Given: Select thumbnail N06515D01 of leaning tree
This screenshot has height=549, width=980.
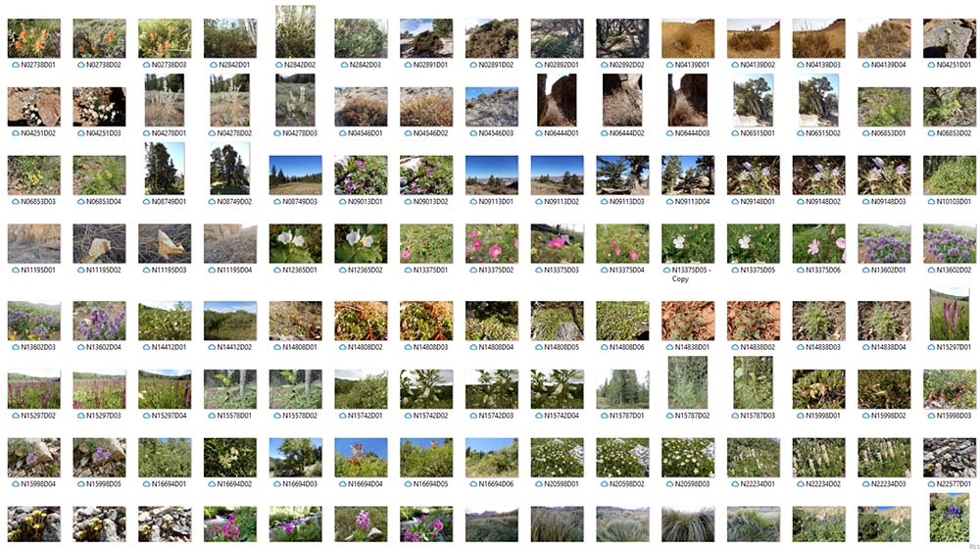Looking at the screenshot, I should coord(753,101).
